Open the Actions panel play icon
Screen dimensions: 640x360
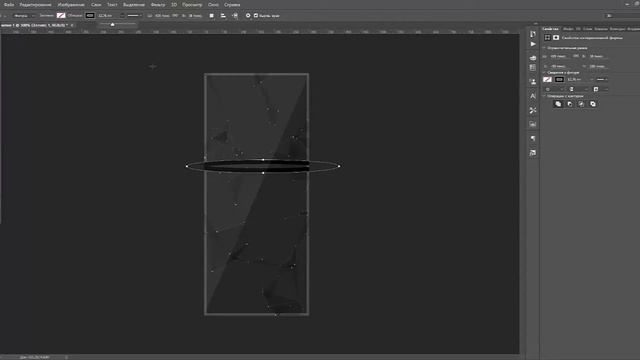[x=533, y=44]
